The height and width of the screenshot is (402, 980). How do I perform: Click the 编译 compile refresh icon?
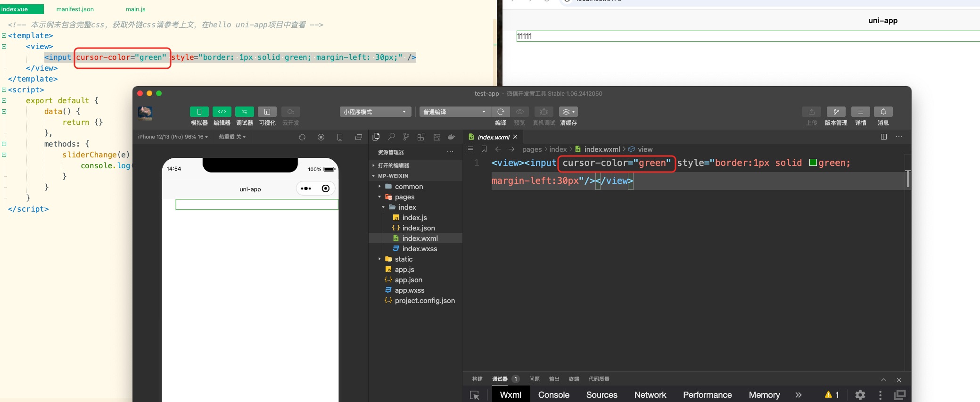[501, 112]
